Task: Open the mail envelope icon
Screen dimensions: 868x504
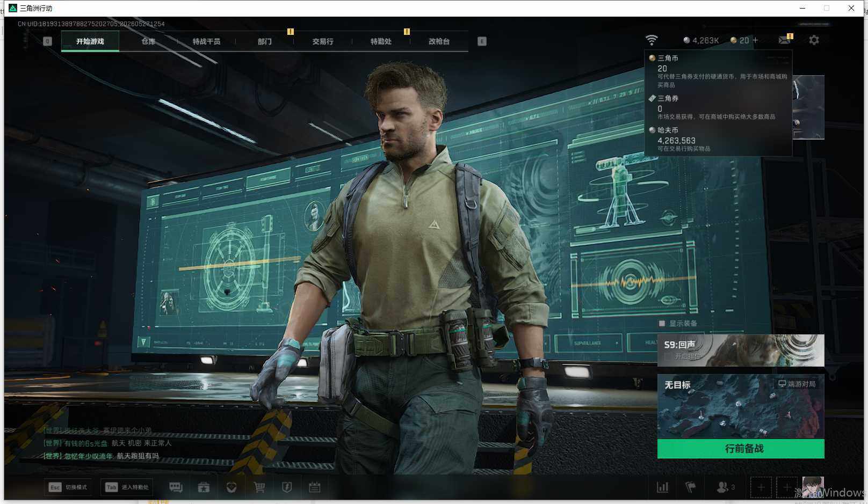Action: click(784, 40)
